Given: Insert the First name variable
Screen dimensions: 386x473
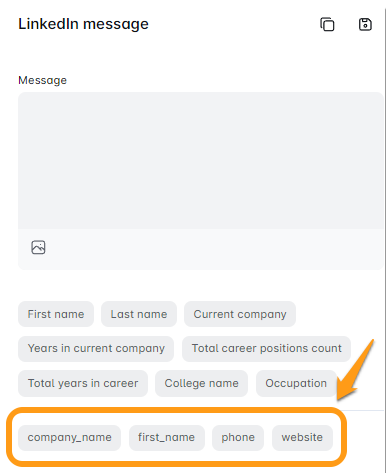Looking at the screenshot, I should tap(56, 314).
